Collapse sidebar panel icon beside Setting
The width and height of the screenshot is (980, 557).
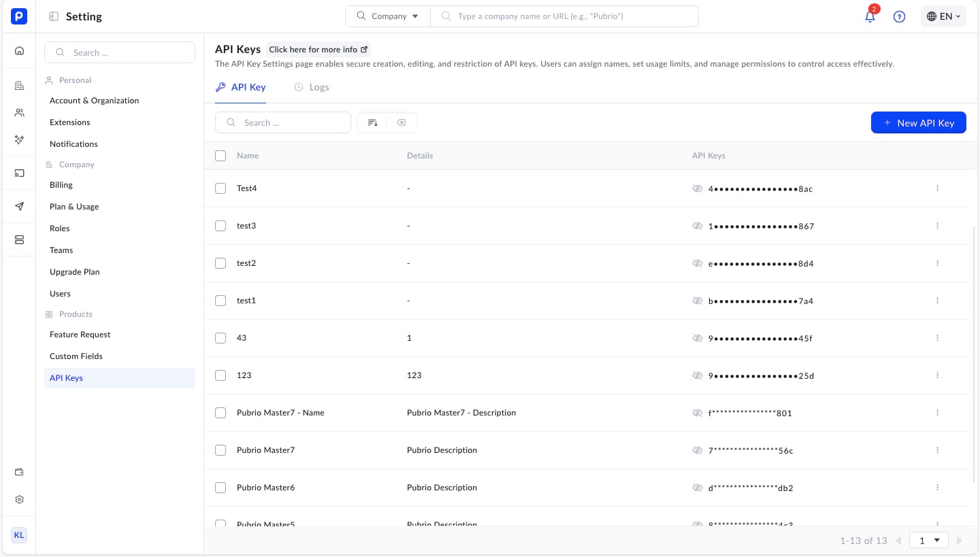coord(54,17)
